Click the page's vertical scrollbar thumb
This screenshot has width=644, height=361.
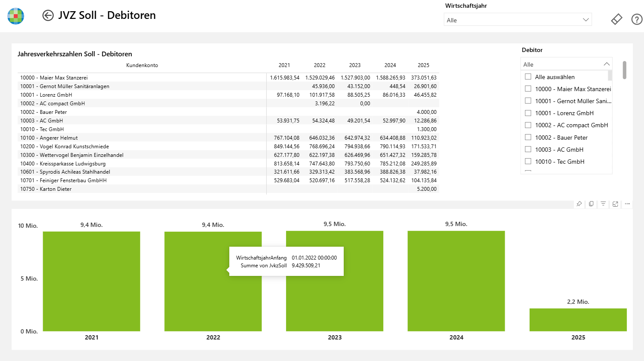click(624, 70)
